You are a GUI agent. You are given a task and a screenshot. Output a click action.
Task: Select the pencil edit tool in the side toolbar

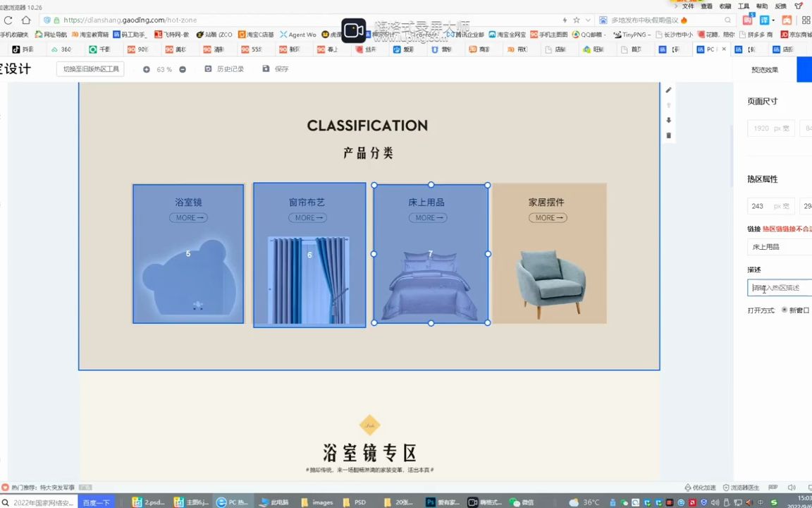(x=668, y=90)
